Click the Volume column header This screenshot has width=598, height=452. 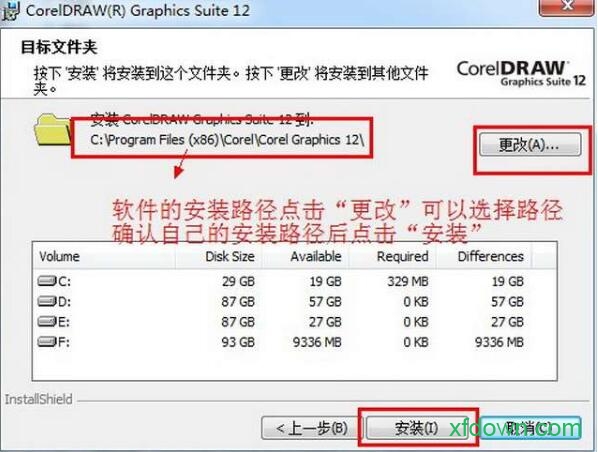pos(104,256)
